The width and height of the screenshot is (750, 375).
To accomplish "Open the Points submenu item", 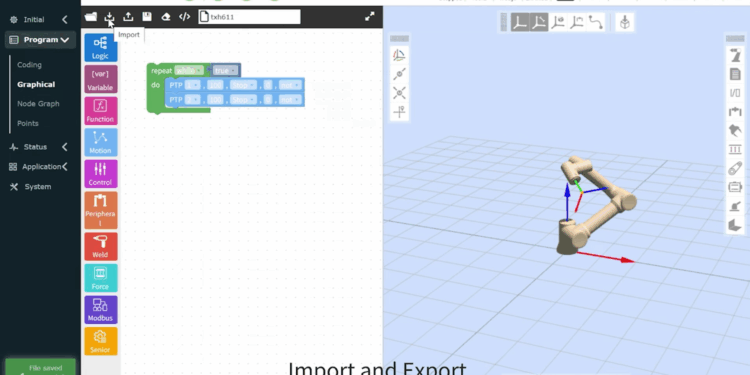I will 28,123.
